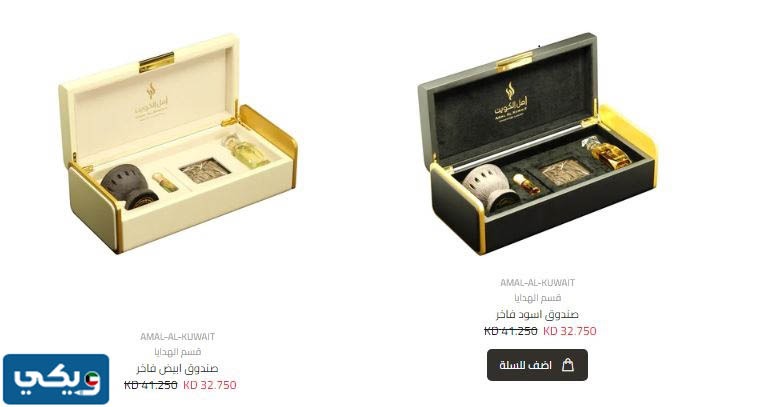Open AMAL-AL-KUWAIT brand link under black box

tap(537, 283)
